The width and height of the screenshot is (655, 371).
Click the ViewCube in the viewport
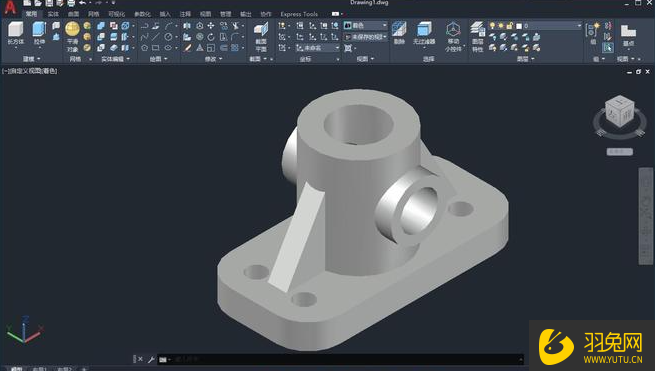pyautogui.click(x=620, y=112)
